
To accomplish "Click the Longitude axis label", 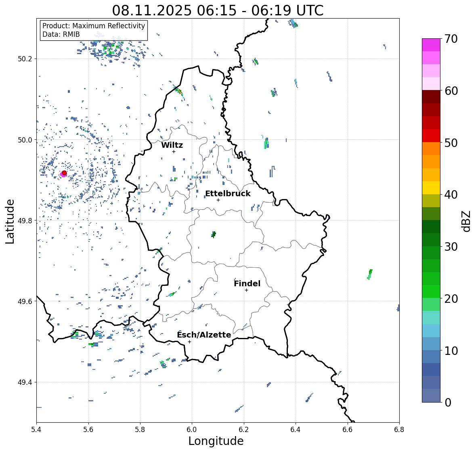I will click(x=216, y=441).
